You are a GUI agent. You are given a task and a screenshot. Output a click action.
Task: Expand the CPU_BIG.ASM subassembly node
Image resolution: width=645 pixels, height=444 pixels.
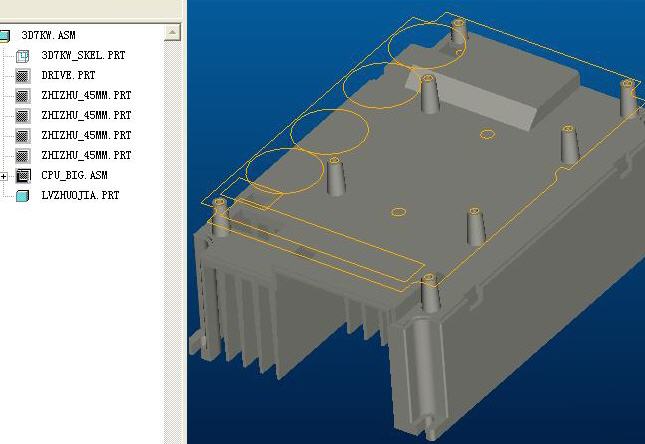(x=4, y=177)
